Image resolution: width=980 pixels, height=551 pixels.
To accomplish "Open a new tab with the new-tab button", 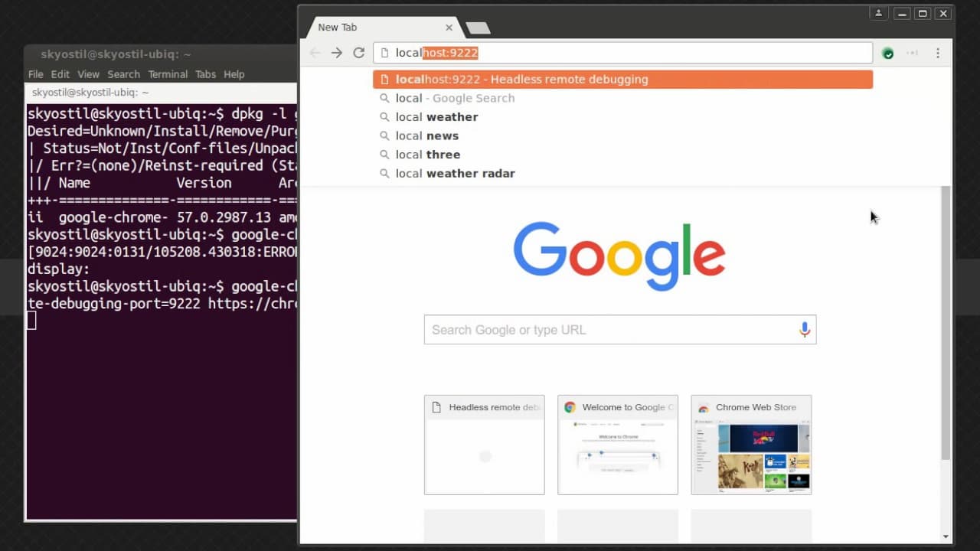I will coord(478,28).
